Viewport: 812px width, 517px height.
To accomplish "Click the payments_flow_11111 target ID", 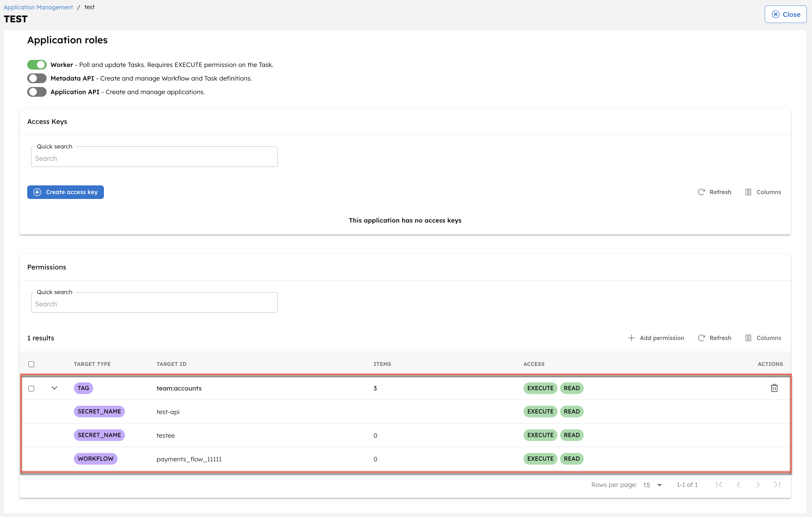I will 189,459.
